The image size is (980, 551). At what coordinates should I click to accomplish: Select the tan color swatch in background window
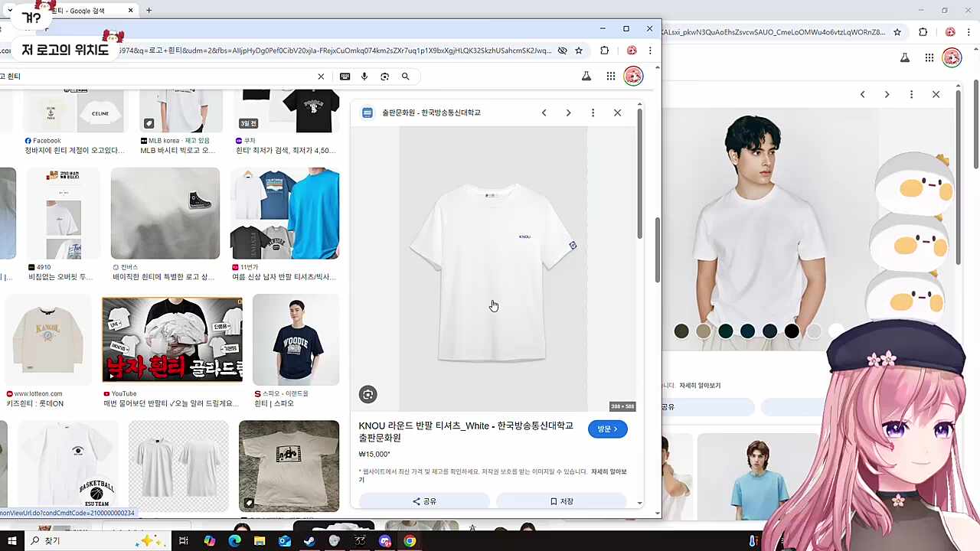703,331
